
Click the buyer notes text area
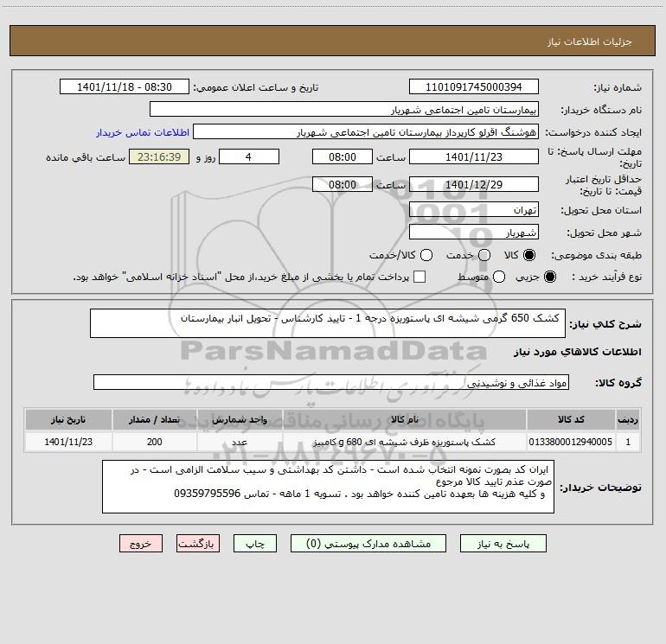(329, 487)
